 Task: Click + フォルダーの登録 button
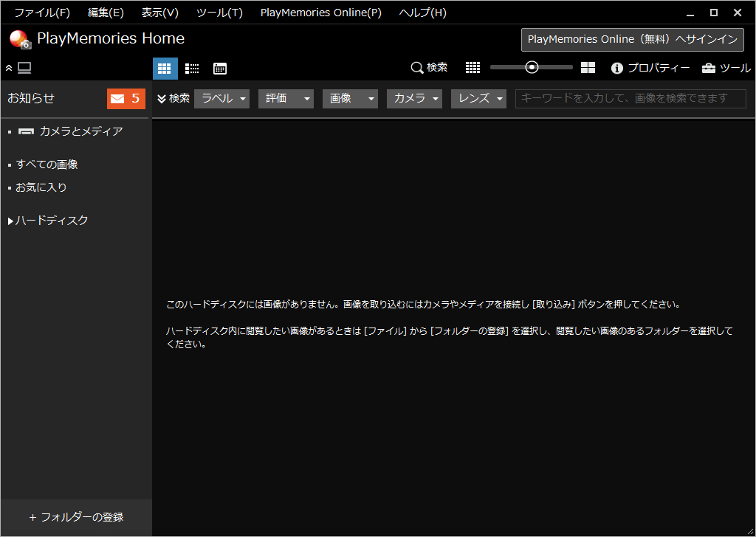click(76, 517)
